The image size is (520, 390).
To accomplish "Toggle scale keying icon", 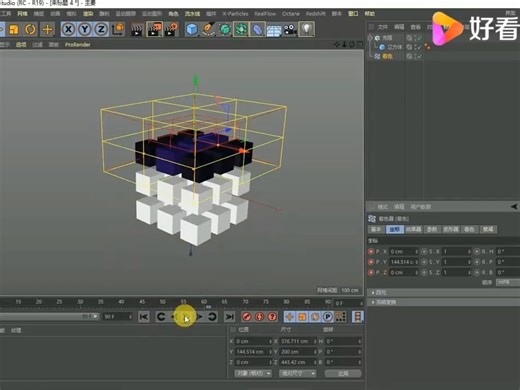I will coord(302,317).
